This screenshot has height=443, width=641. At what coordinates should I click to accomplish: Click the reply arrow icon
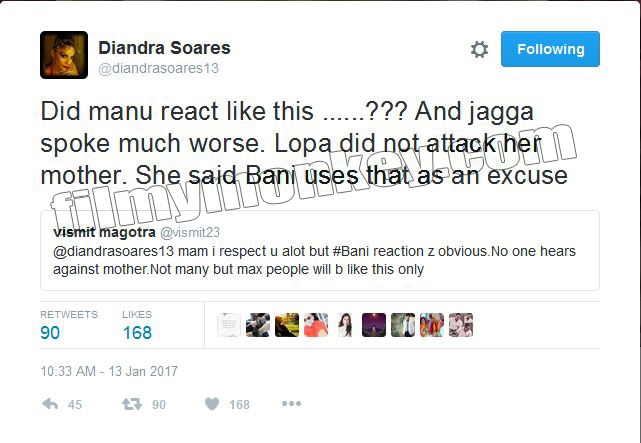50,404
